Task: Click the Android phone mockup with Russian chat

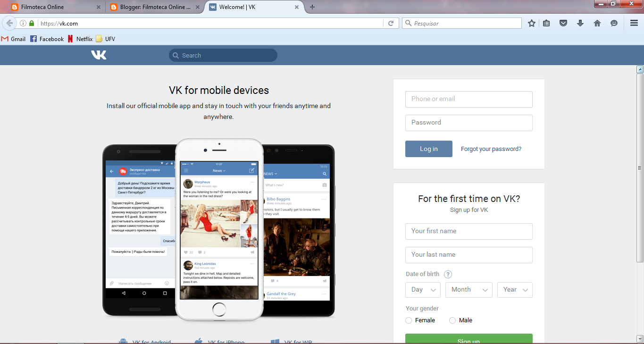Action: coord(139,230)
